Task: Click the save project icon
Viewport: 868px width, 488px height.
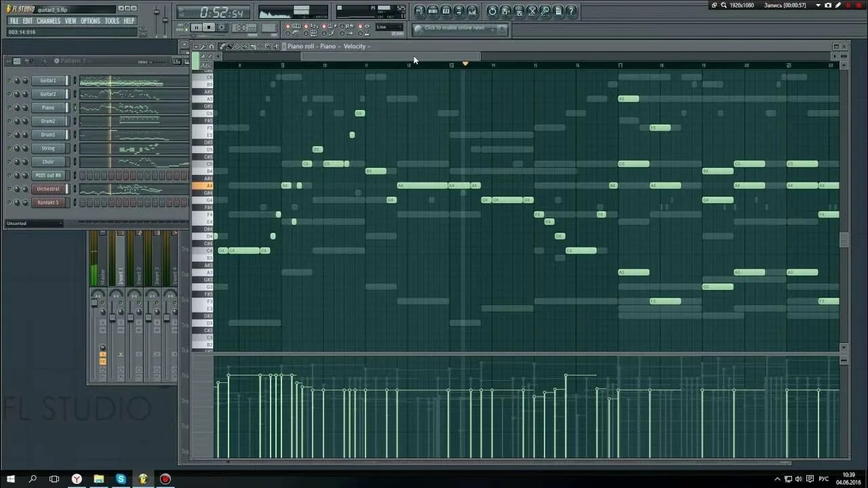Action: (x=506, y=11)
